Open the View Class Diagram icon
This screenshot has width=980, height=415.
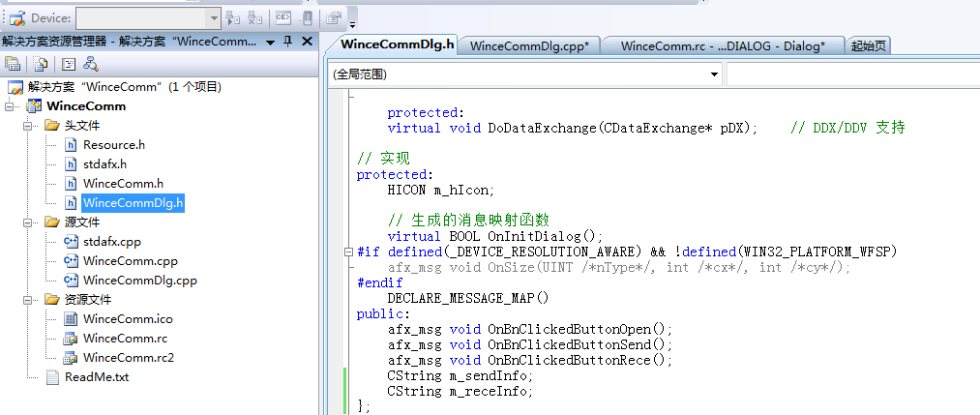91,64
